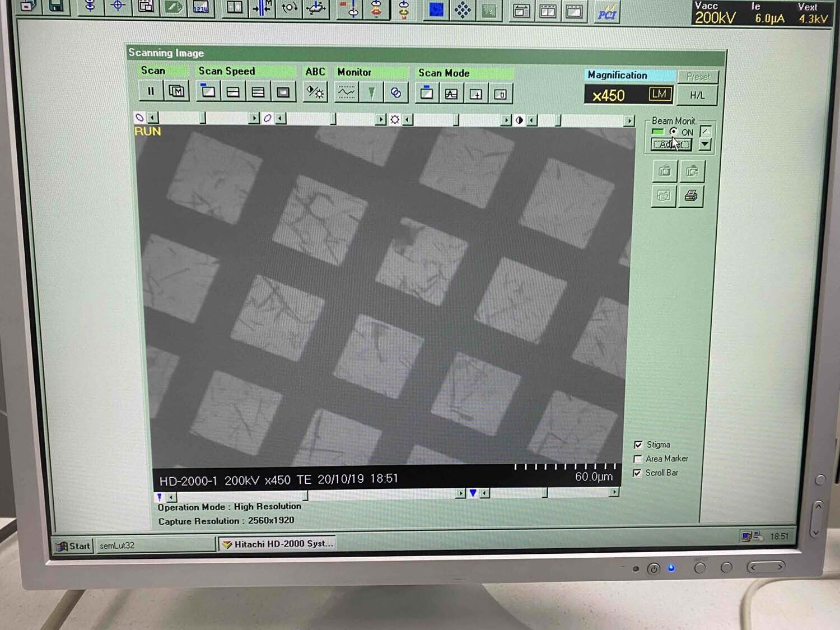Image resolution: width=840 pixels, height=630 pixels.
Task: Select the fourth Scan Mode small-area icon
Action: point(501,95)
